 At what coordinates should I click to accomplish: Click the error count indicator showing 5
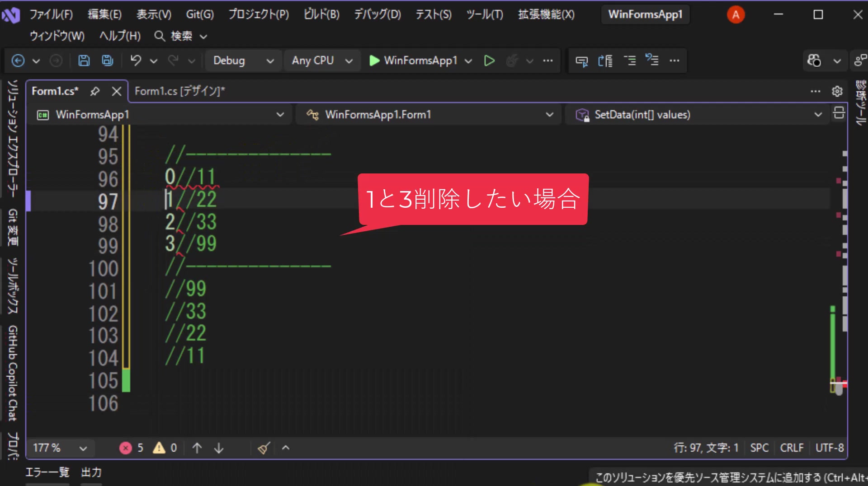pos(132,448)
